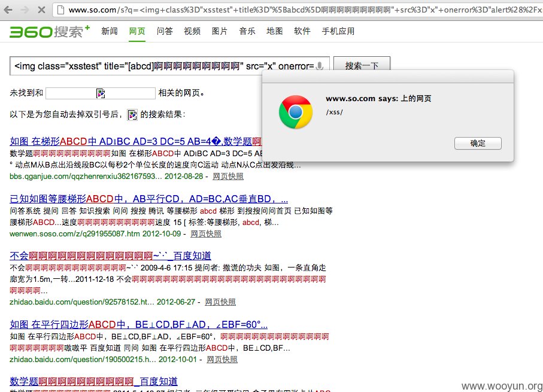
Task: Open the 新闻 tab
Action: [x=110, y=31]
